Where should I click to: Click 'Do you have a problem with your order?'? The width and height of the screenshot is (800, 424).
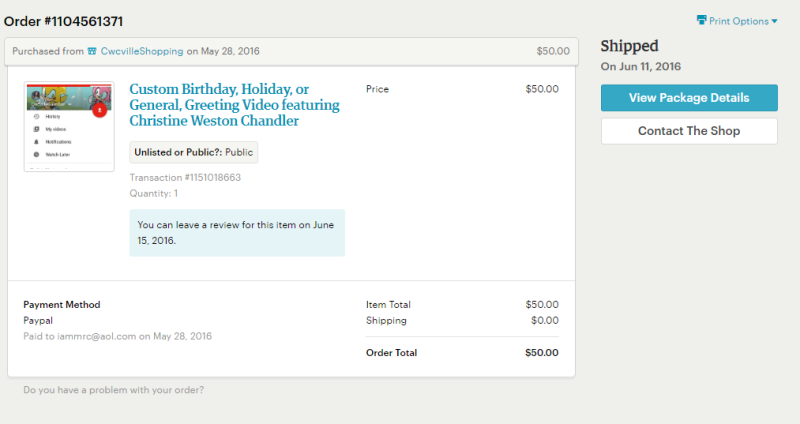[113, 390]
